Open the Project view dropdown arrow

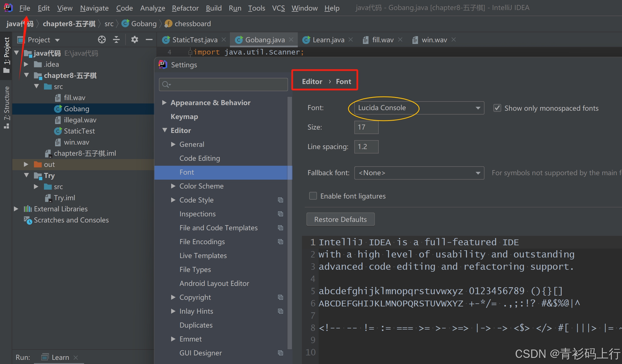coord(57,40)
